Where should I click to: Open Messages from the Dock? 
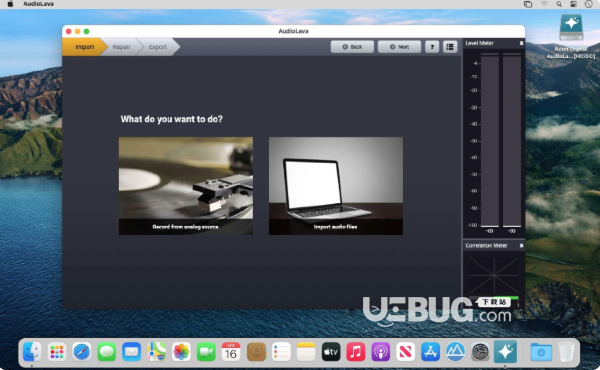pyautogui.click(x=107, y=352)
